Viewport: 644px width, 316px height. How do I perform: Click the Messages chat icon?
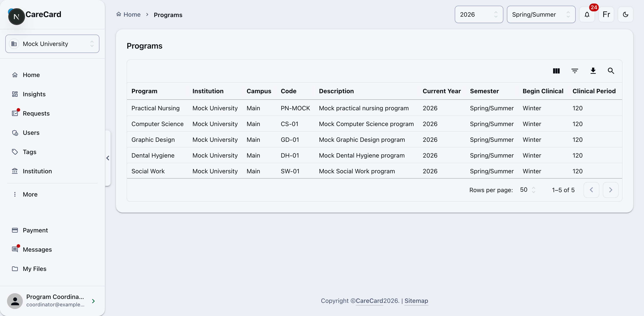[x=15, y=249]
